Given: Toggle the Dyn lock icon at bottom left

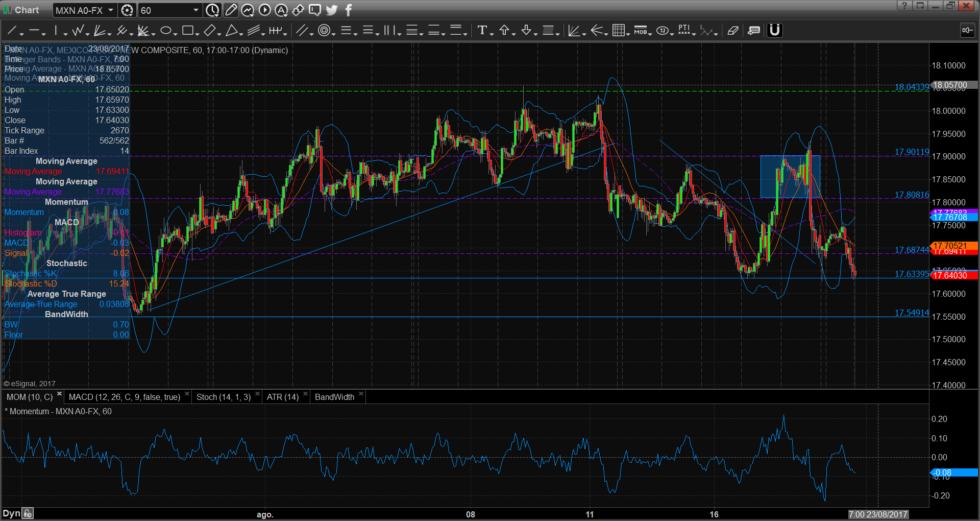Looking at the screenshot, I should click(28, 513).
